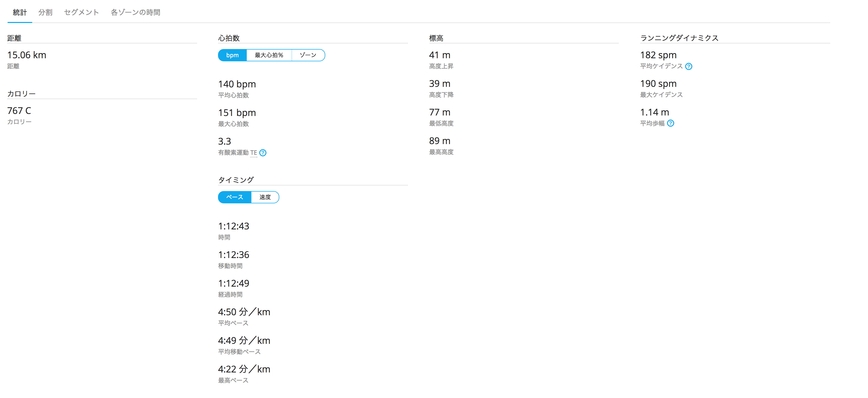Click the 767 C calorie value
Screen dimensions: 868x398
[x=19, y=111]
